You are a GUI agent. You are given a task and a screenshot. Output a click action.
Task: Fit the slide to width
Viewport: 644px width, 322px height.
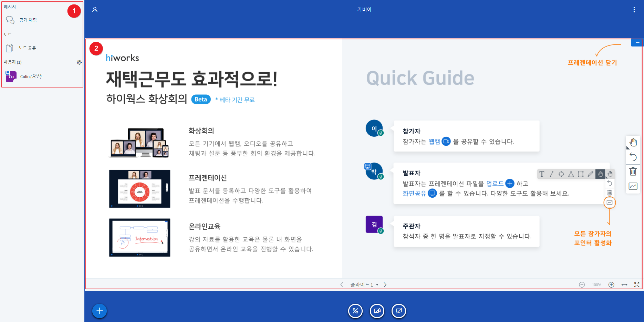624,285
